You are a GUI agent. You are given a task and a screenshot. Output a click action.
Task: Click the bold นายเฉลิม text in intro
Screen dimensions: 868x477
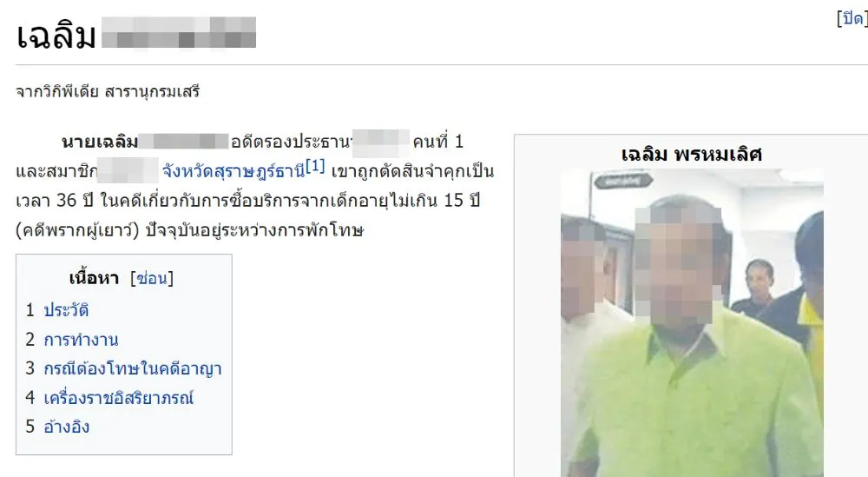pos(100,142)
